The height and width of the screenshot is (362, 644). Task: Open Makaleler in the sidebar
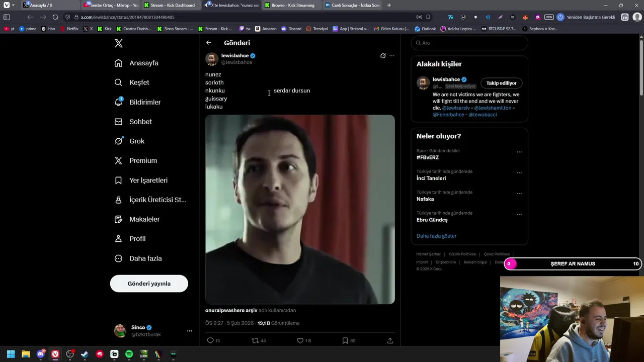click(137, 219)
